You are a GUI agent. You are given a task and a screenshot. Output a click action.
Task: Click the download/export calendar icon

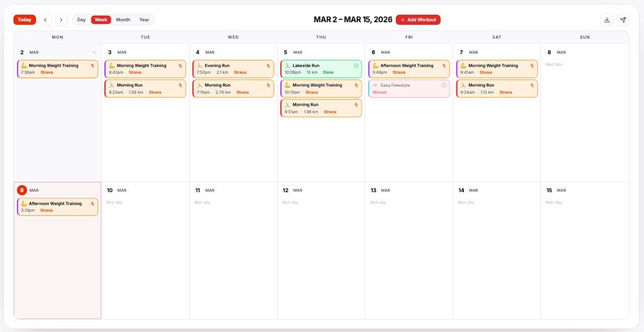607,20
